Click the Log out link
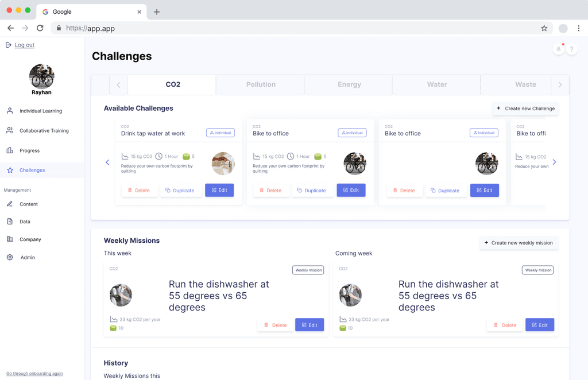Screen dimensions: 588x380 click(x=24, y=45)
